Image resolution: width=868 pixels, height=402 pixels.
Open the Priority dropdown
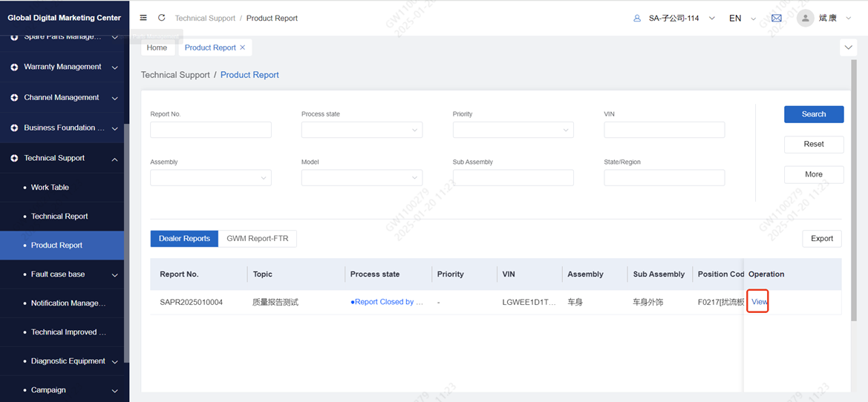point(513,130)
